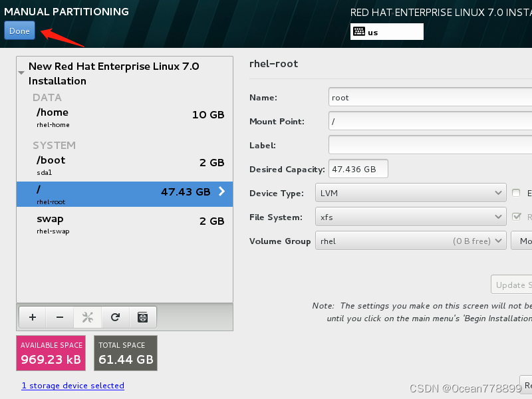
Task: Open the File System xfs dropdown
Action: click(411, 217)
